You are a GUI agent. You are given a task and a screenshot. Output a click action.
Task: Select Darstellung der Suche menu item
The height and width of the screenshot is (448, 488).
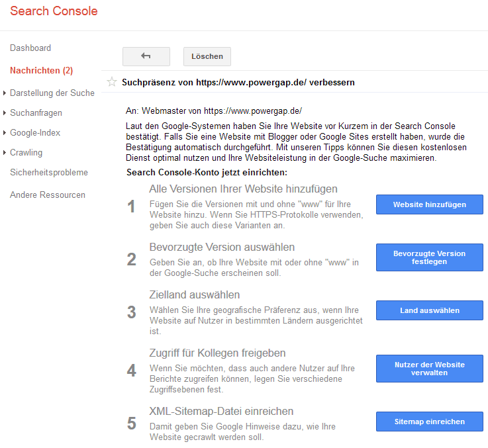tap(52, 93)
